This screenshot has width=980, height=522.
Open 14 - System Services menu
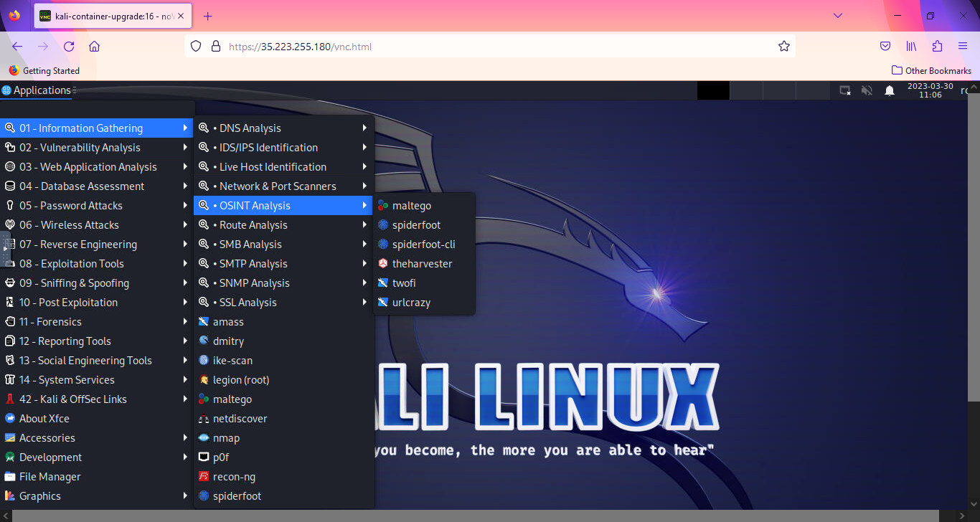coord(97,380)
